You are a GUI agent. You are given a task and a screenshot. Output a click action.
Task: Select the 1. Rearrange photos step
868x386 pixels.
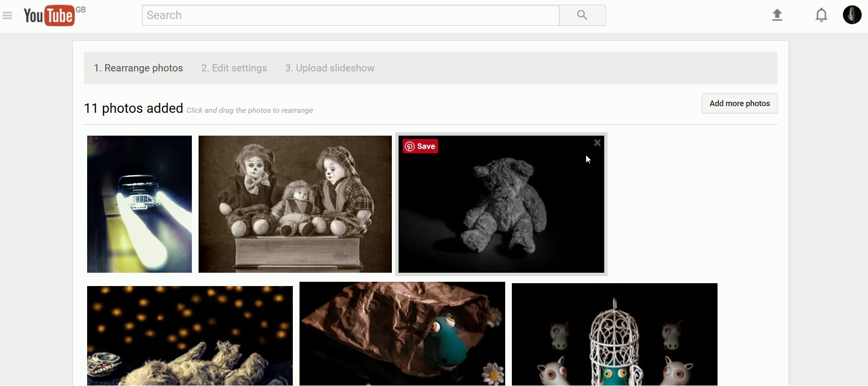(x=138, y=68)
